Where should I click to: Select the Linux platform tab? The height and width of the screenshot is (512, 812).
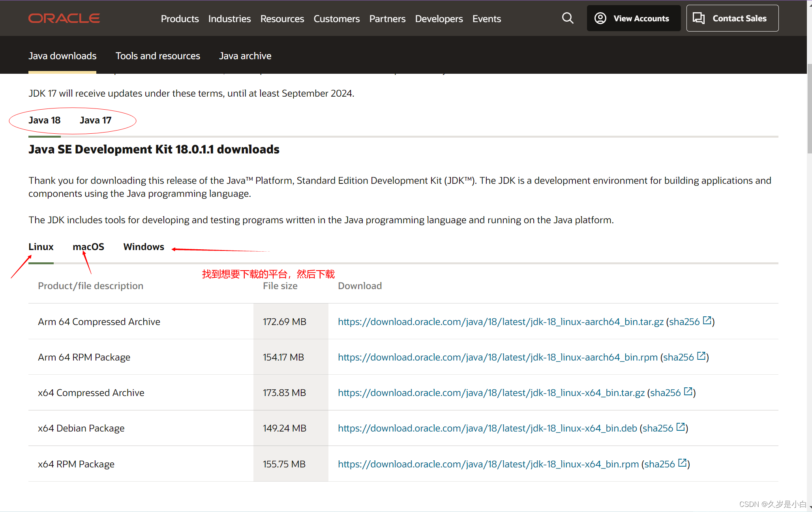click(41, 247)
